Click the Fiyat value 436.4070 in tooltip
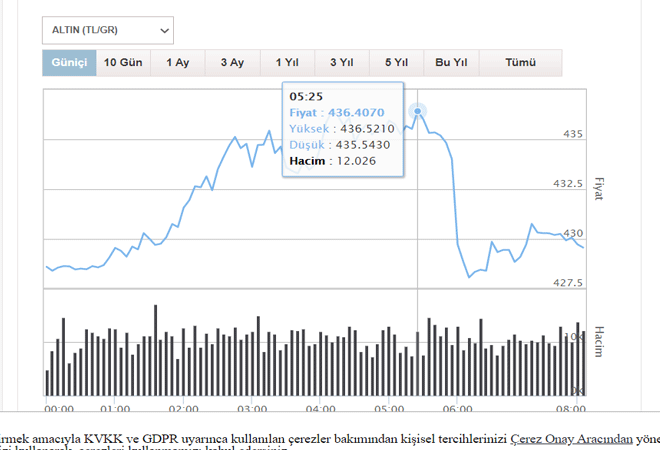Viewport: 660px width, 450px height. 356,113
